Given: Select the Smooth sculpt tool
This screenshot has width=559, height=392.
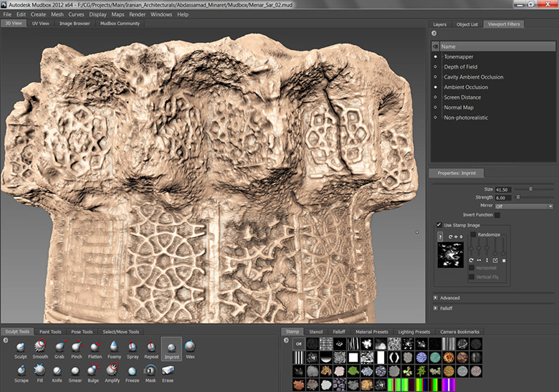Looking at the screenshot, I should click(x=40, y=347).
